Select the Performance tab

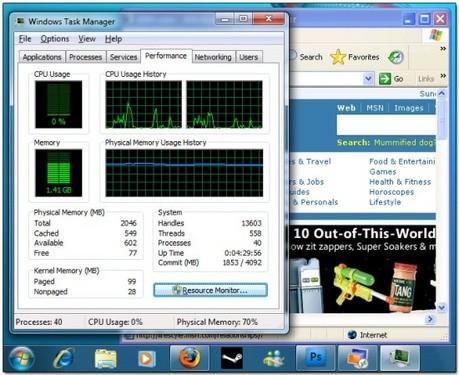[x=166, y=56]
